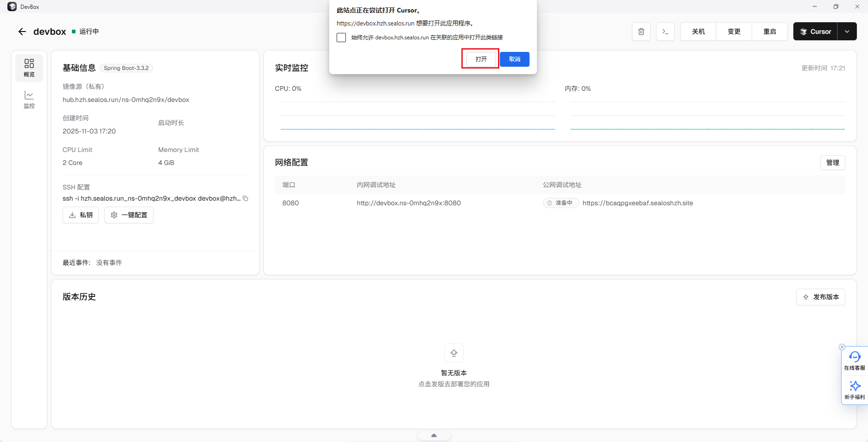This screenshot has height=442, width=868.
Task: Open 新手福利 newcomer benefits widget
Action: pyautogui.click(x=855, y=390)
